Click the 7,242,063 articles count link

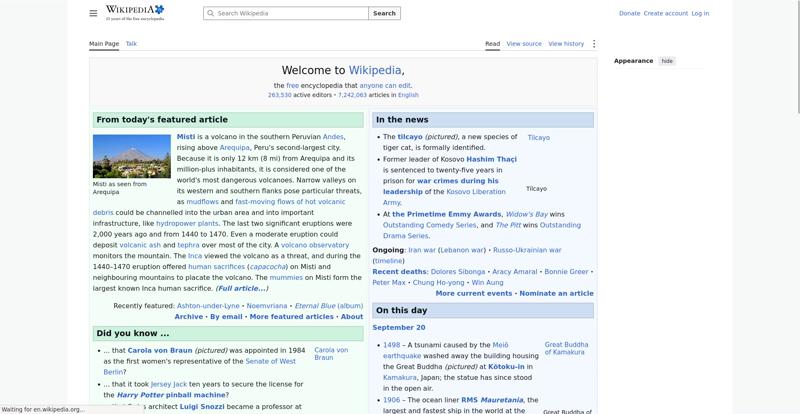352,95
